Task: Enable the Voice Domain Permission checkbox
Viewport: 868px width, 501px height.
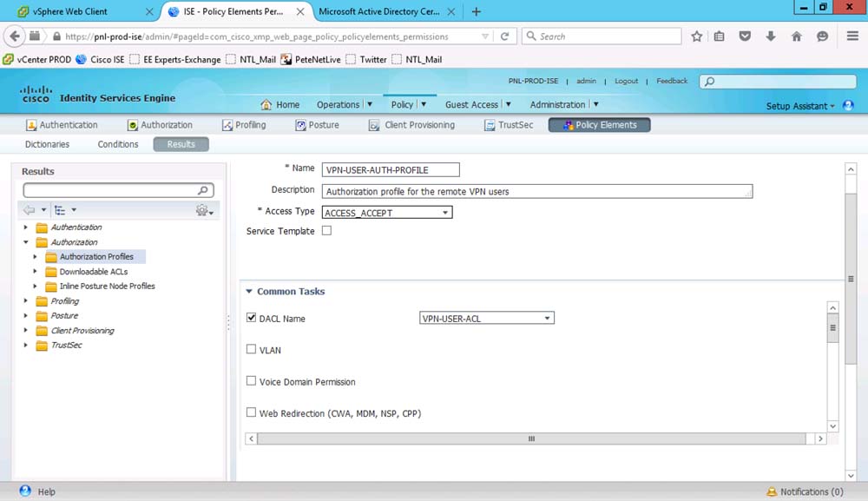Action: tap(252, 381)
